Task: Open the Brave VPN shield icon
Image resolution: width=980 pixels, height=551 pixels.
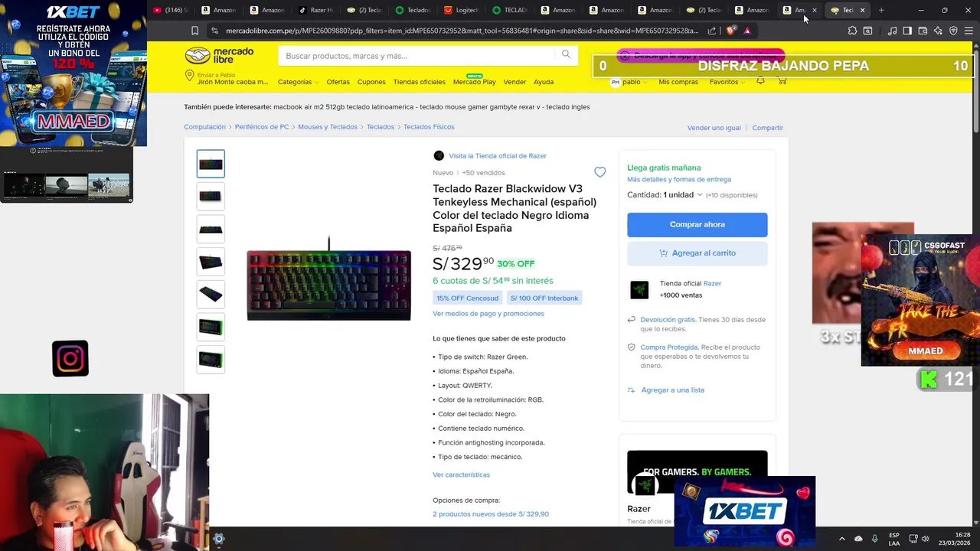Action: click(953, 31)
